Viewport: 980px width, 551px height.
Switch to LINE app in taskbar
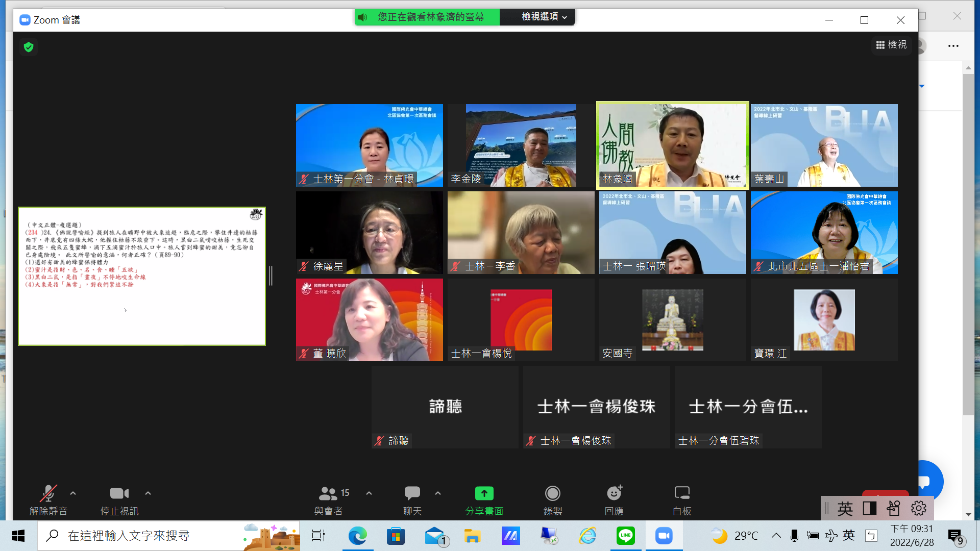click(x=625, y=535)
